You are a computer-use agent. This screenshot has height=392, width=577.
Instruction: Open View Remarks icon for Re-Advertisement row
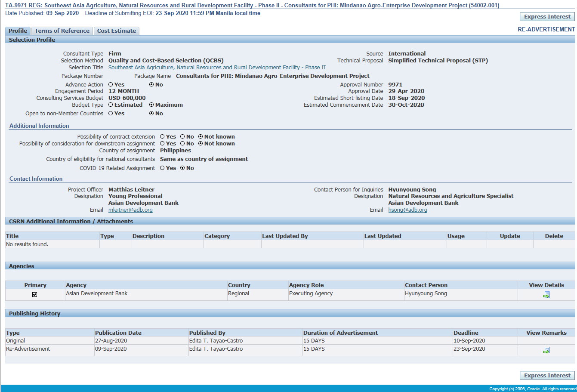coord(546,350)
